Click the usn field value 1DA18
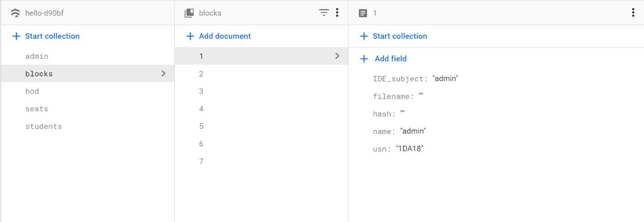This screenshot has width=644, height=222. pos(409,149)
